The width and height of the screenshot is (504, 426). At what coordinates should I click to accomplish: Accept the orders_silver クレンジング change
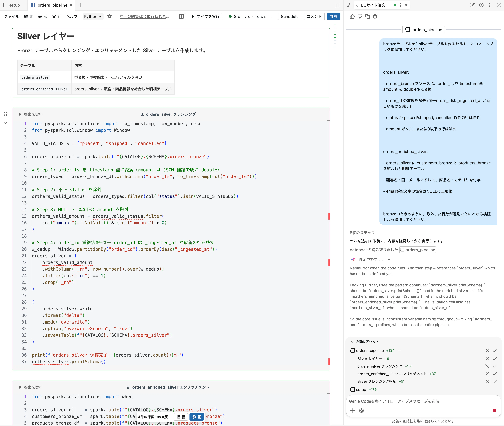[495, 366]
